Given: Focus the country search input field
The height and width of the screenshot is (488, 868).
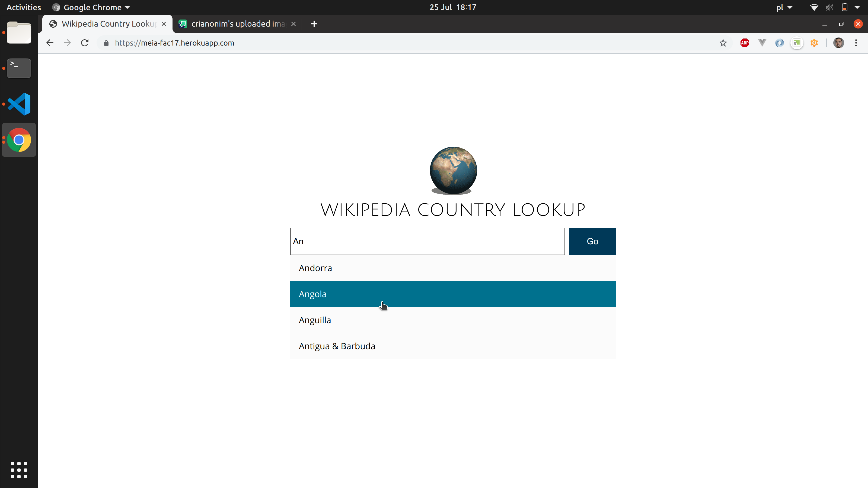Looking at the screenshot, I should (x=427, y=242).
